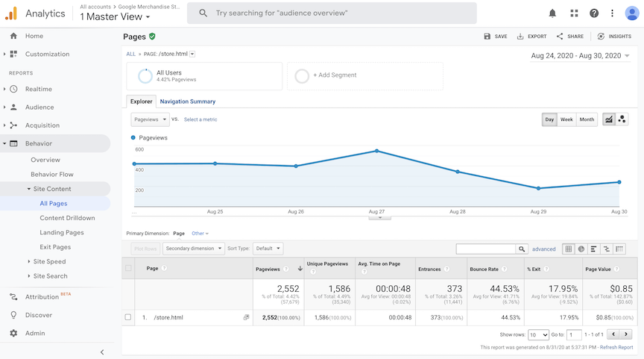Click the SAVE button
This screenshot has height=359, width=644.
pyautogui.click(x=496, y=36)
